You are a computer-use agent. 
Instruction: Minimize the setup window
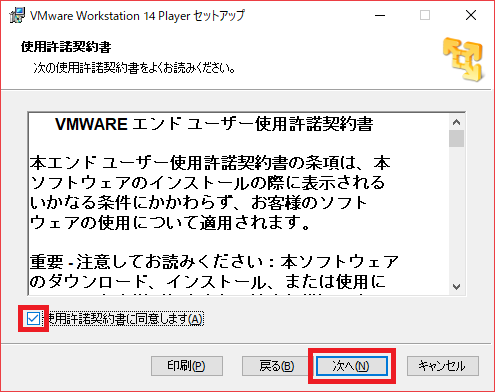380,15
